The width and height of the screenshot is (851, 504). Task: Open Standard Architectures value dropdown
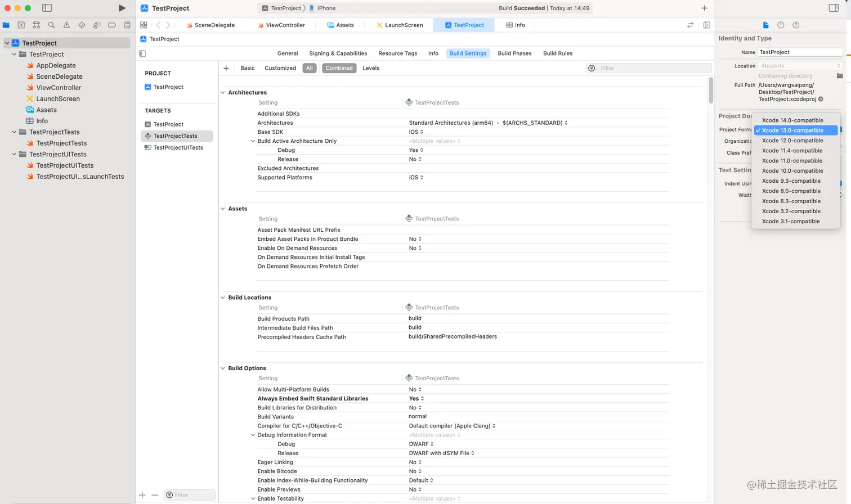488,123
